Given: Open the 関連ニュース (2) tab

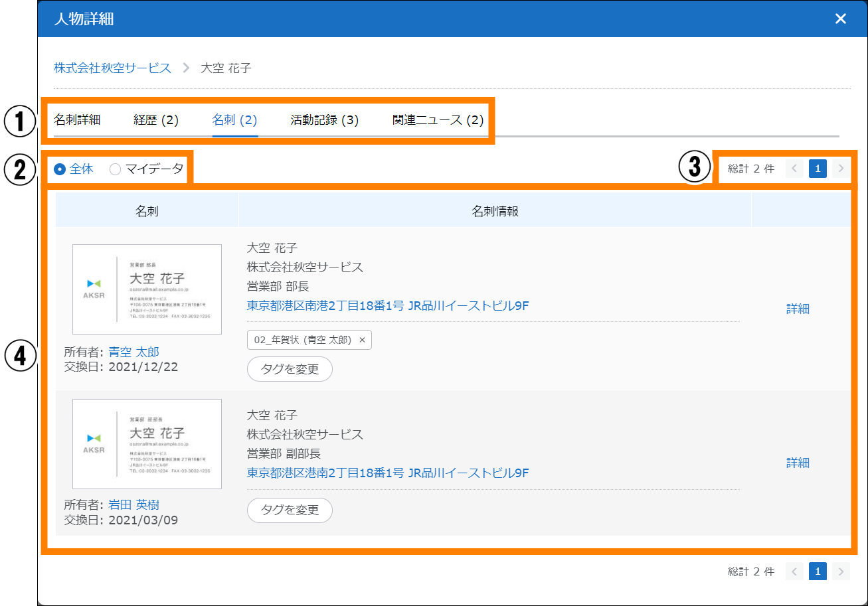Looking at the screenshot, I should (438, 120).
